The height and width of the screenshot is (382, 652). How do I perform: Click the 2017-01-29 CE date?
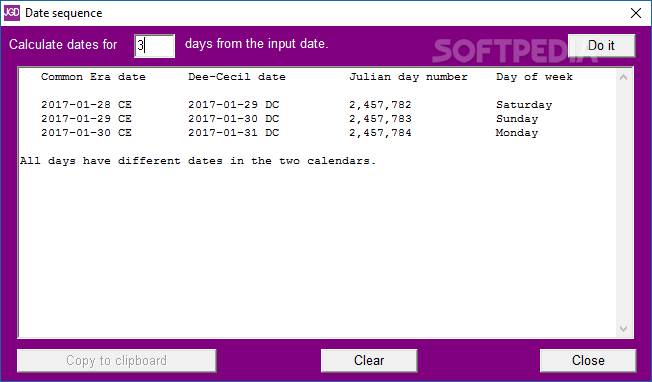(86, 119)
